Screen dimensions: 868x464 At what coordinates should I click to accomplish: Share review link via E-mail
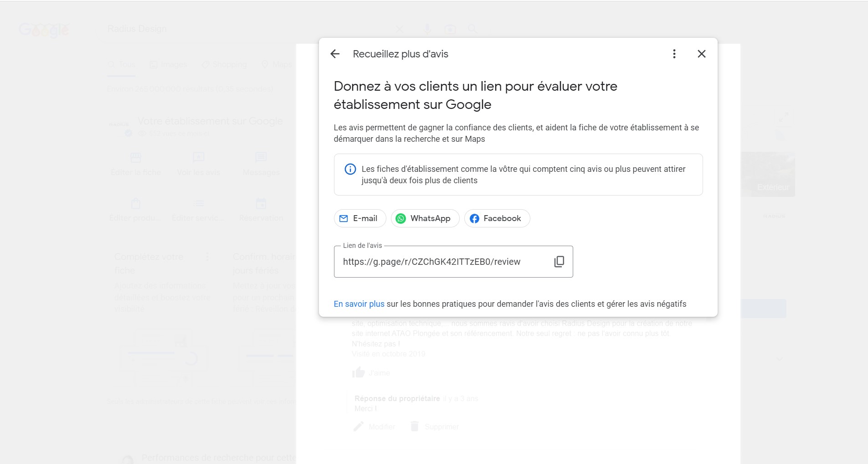coord(360,218)
